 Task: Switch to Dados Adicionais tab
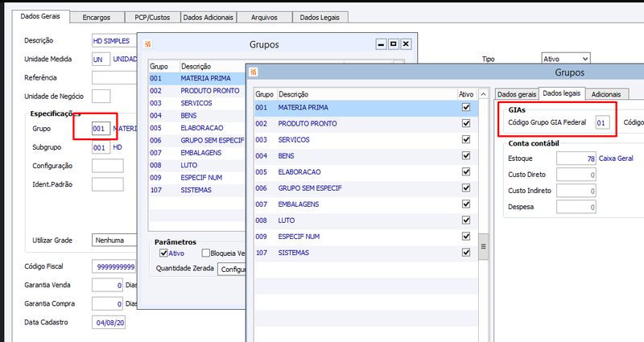[x=208, y=17]
